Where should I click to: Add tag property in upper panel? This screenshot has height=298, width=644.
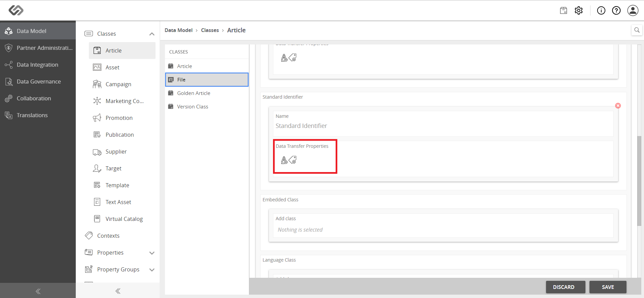[293, 58]
